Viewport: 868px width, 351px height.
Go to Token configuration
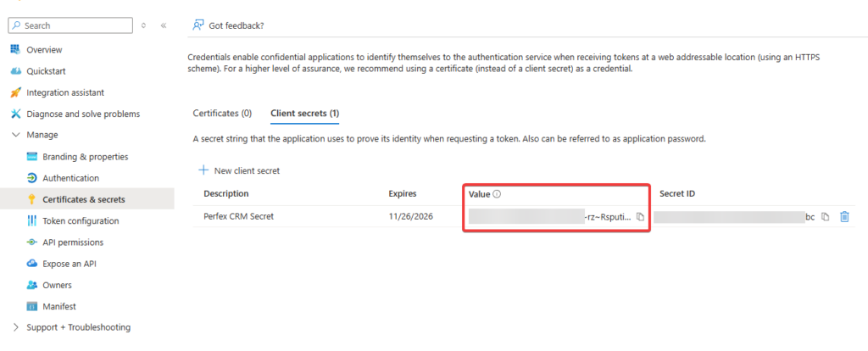pyautogui.click(x=81, y=220)
